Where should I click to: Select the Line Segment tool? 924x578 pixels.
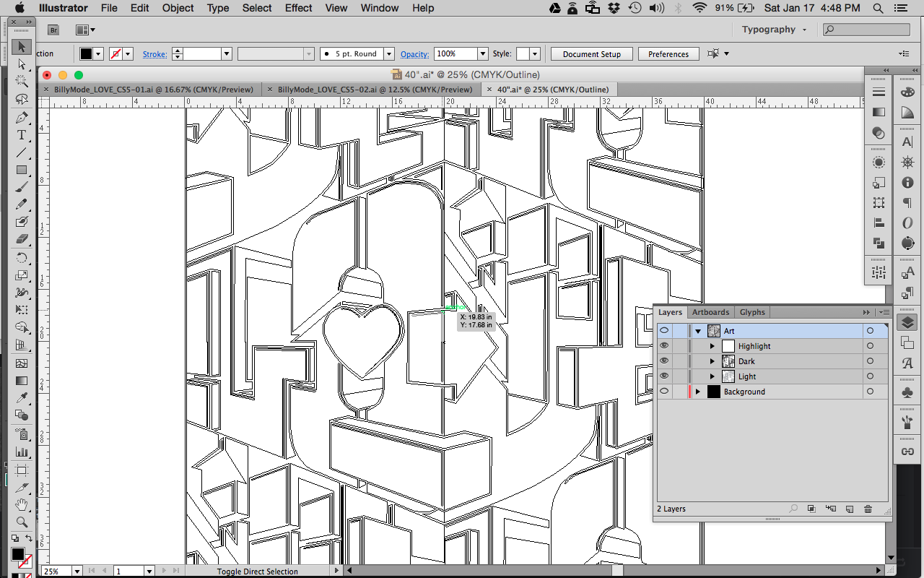(21, 152)
